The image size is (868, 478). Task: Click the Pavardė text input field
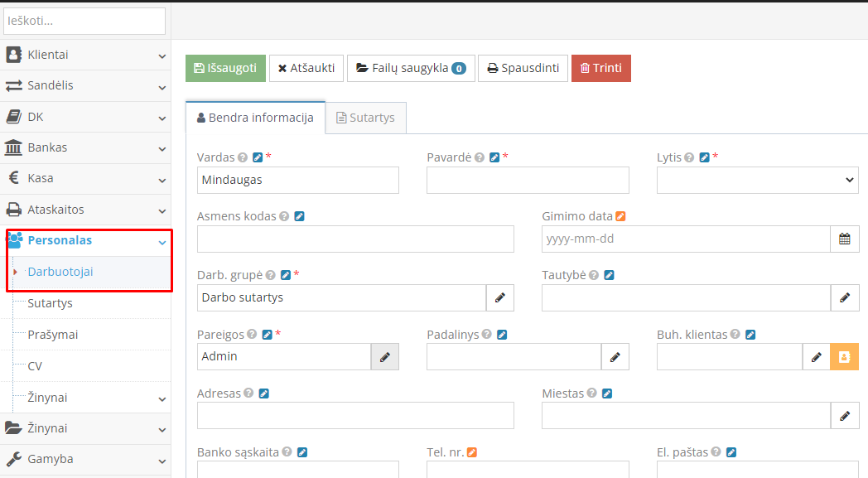pos(528,180)
